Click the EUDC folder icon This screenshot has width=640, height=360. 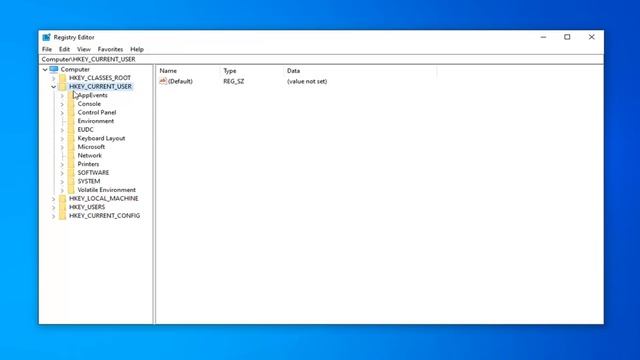[71, 129]
